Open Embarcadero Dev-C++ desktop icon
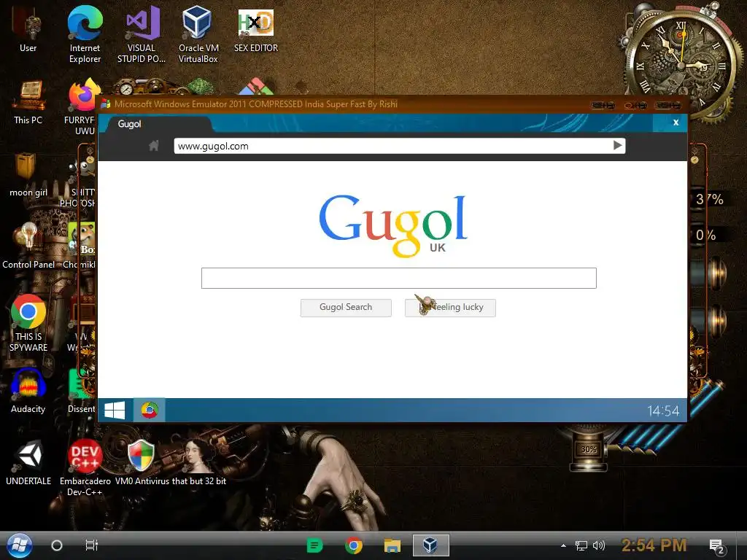 (85, 467)
